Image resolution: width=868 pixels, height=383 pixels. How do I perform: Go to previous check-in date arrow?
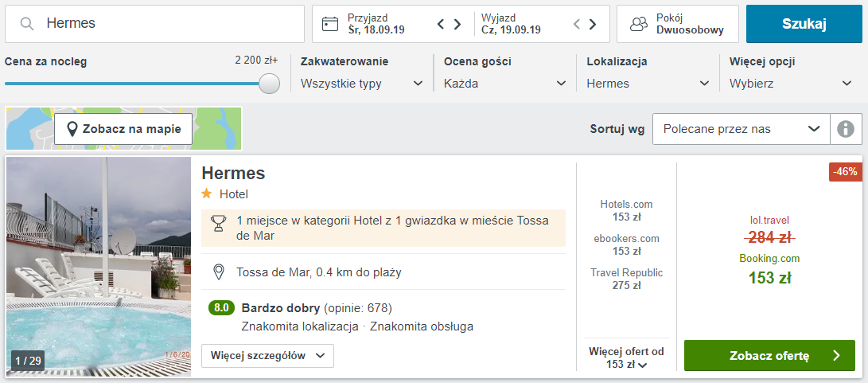click(x=441, y=24)
